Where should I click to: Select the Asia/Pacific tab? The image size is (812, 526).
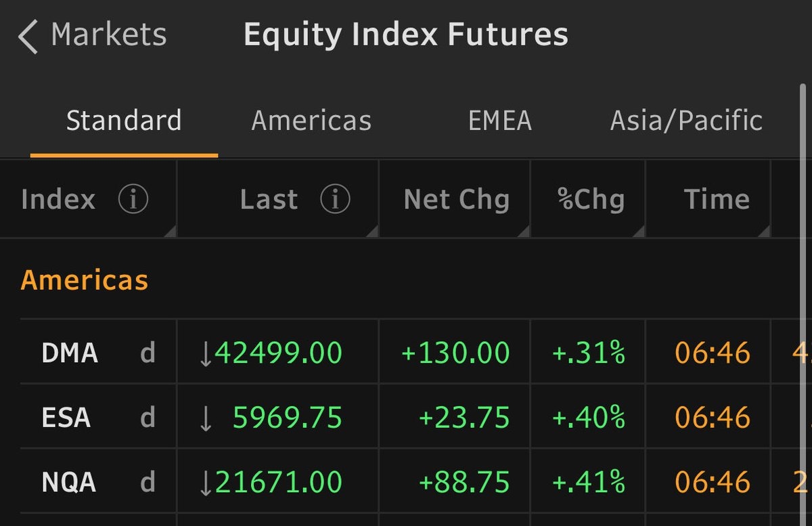pos(686,121)
